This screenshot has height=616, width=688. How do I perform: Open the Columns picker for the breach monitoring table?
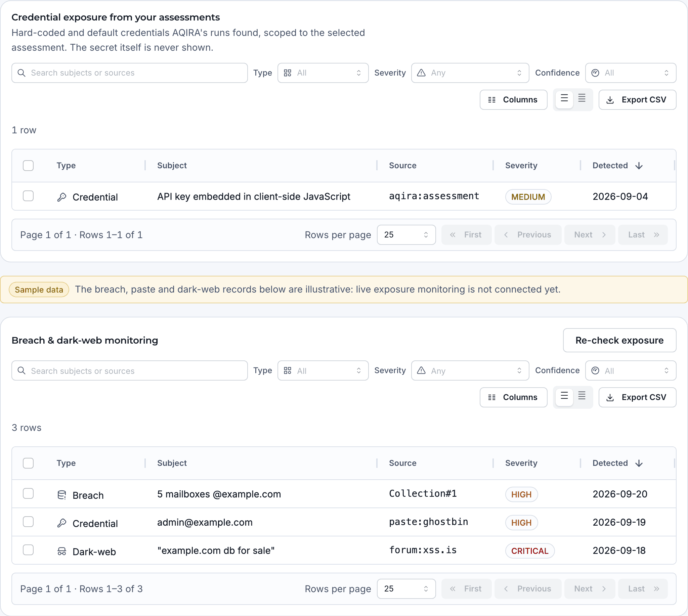tap(513, 397)
